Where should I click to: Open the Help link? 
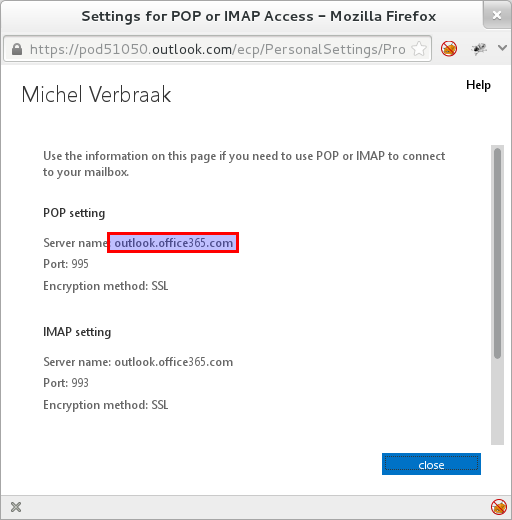478,85
